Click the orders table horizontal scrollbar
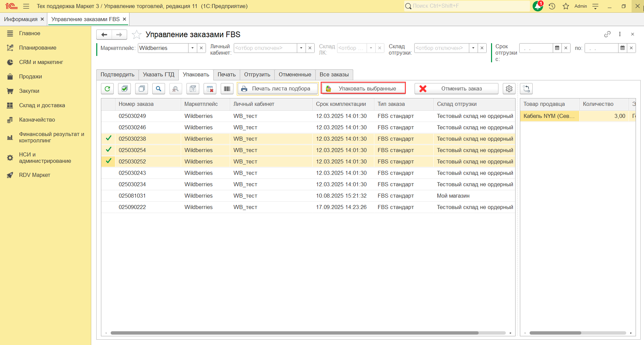 [x=294, y=333]
